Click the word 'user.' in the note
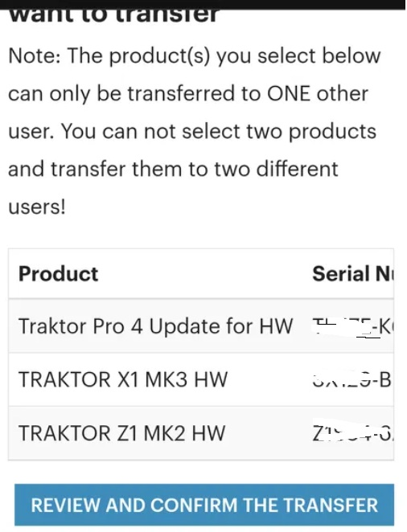407x532 pixels. point(31,131)
